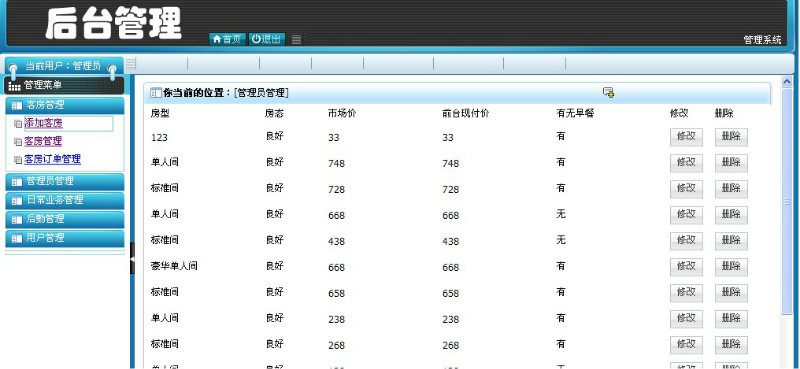Screen dimensions: 800x369
Task: Select the 房态 column header
Action: pyautogui.click(x=274, y=114)
